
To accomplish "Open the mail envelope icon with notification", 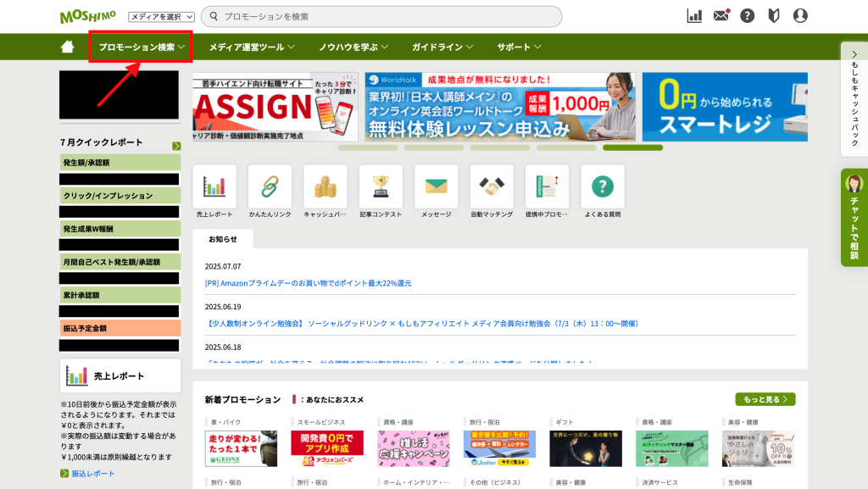I will 721,16.
